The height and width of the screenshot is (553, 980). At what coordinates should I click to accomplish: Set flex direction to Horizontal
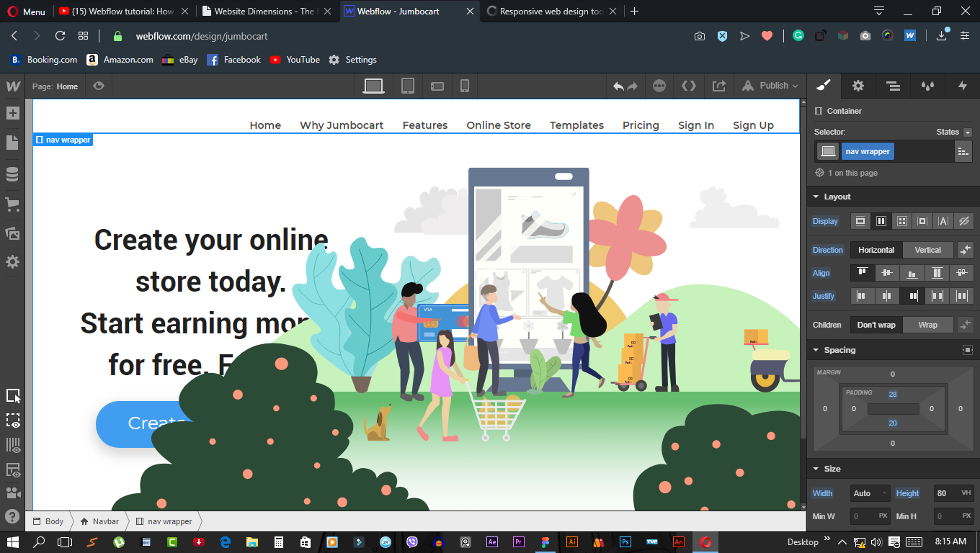pyautogui.click(x=876, y=250)
